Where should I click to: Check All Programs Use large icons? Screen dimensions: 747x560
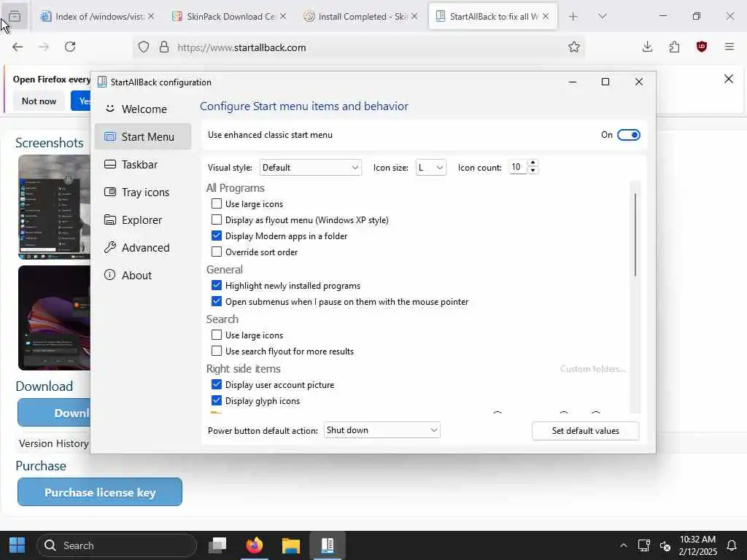tap(216, 204)
